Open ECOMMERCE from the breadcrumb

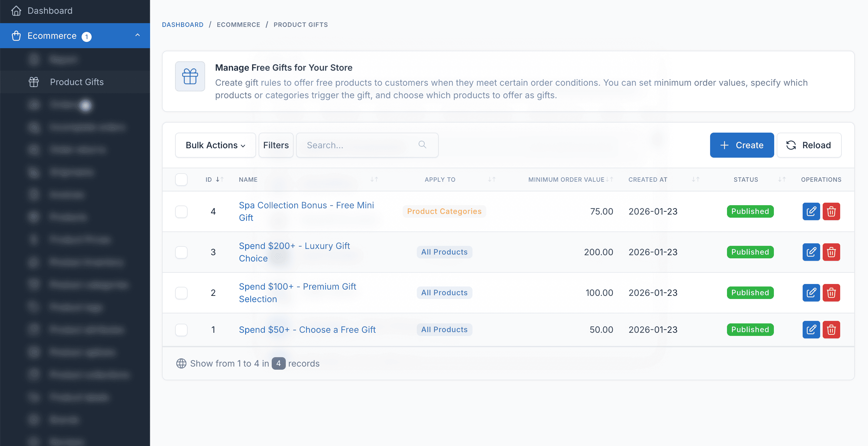239,24
